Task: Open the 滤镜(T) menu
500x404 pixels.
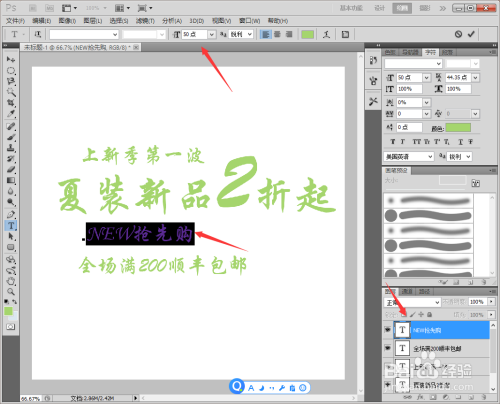Action: (x=145, y=21)
